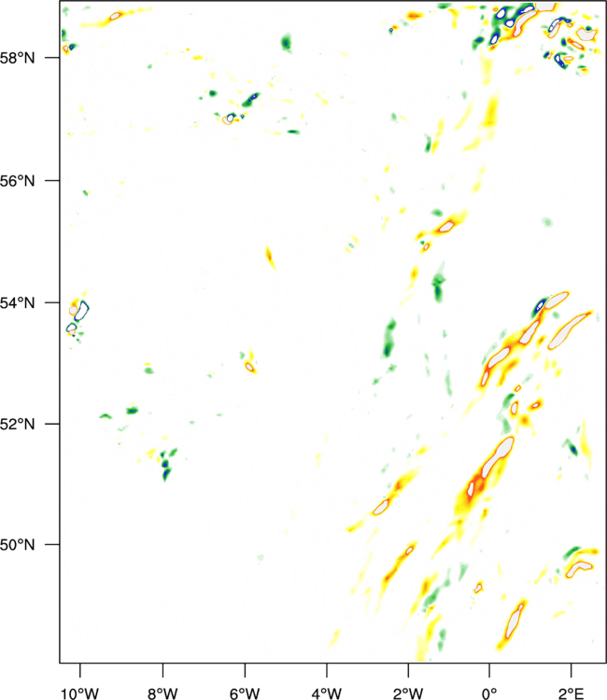The image size is (607, 700).
Task: Click the 0° longitude label
Action: [489, 693]
